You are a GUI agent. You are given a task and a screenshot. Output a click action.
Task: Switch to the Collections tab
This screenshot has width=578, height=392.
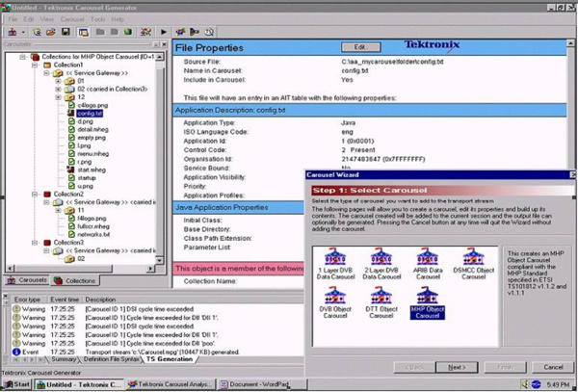pyautogui.click(x=77, y=279)
